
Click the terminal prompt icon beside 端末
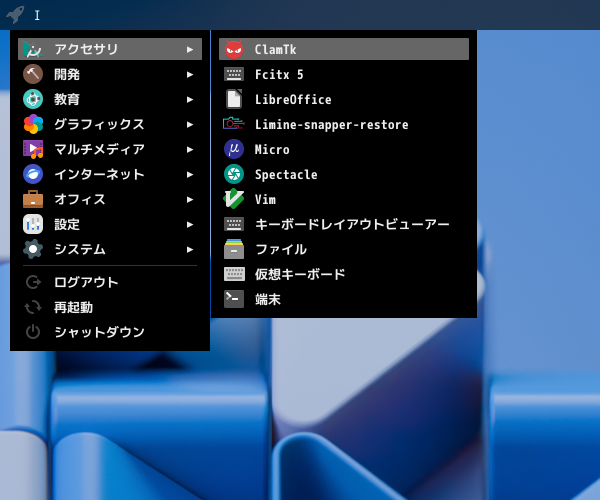click(234, 299)
